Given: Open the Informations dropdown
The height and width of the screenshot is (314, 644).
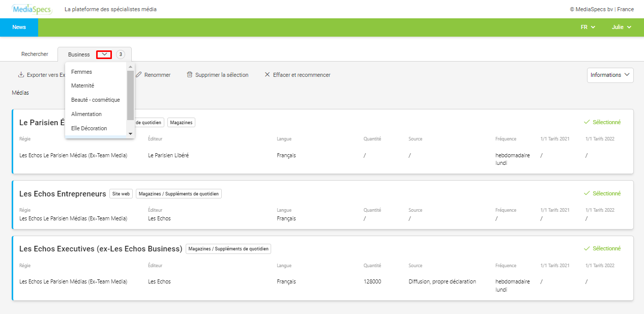Looking at the screenshot, I should coord(610,75).
